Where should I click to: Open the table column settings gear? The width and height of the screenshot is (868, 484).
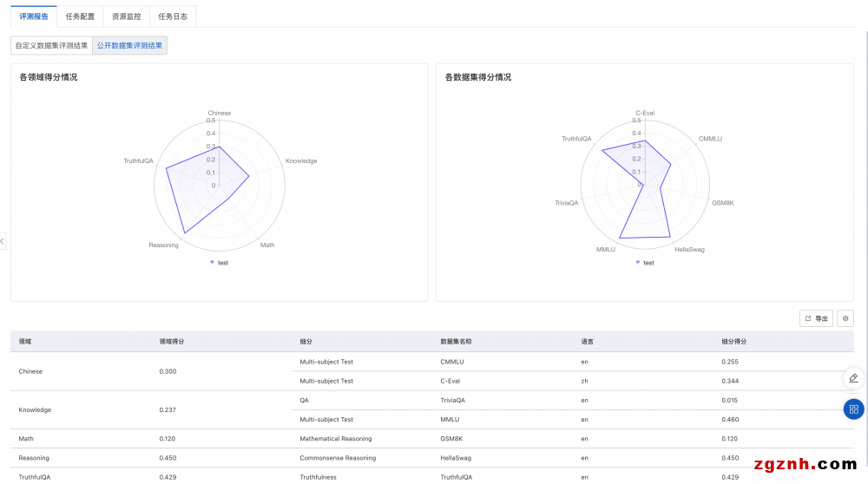click(x=845, y=318)
